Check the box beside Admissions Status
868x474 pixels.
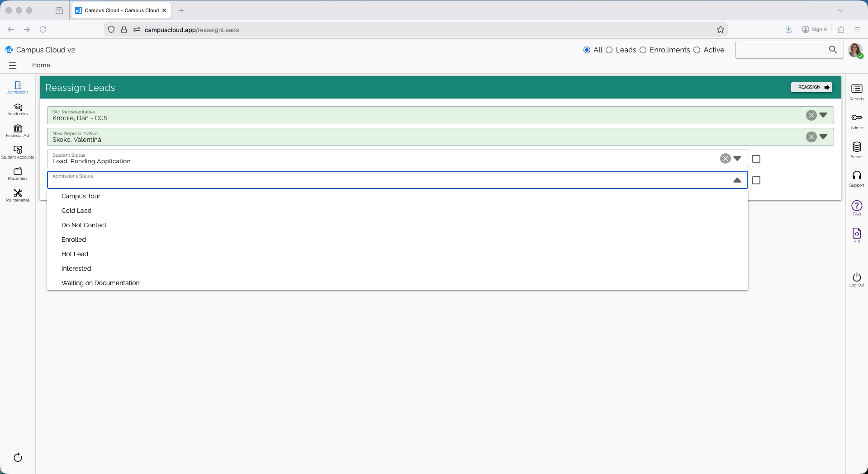[x=756, y=181]
